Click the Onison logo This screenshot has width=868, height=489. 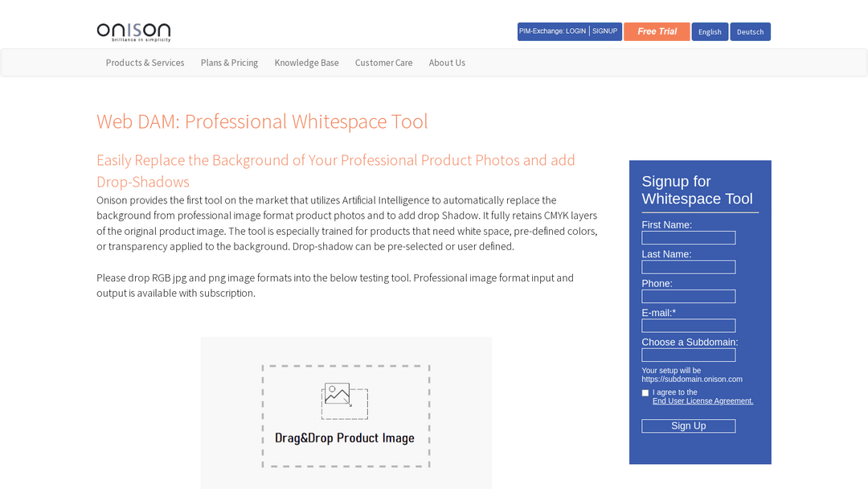click(133, 32)
